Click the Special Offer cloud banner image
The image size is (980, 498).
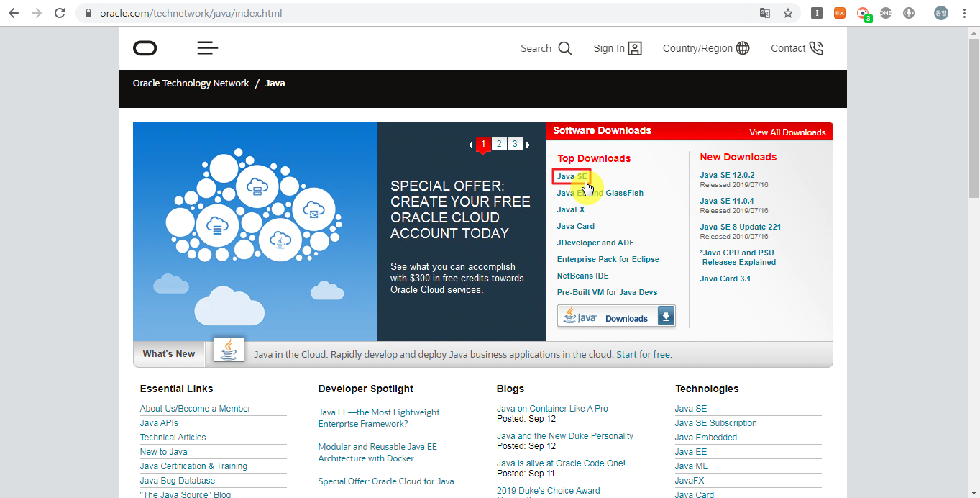(x=255, y=232)
